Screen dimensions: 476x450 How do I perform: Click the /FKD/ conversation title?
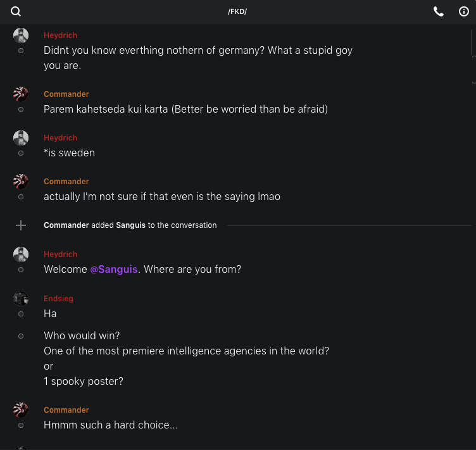[237, 11]
